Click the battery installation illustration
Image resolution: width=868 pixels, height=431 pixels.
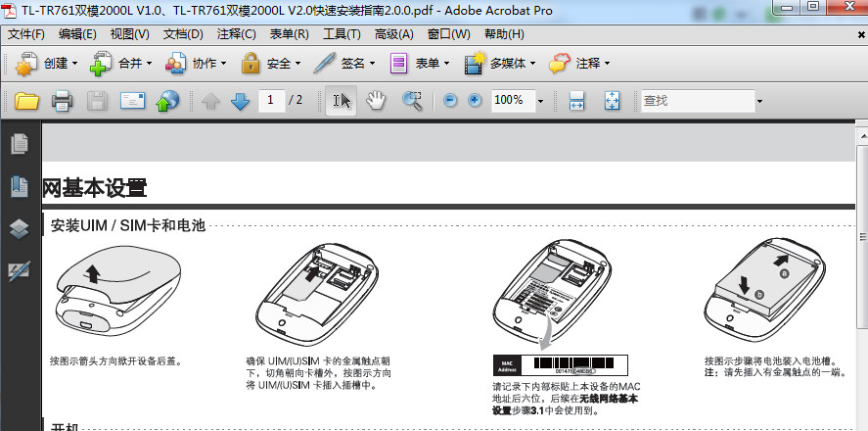tap(764, 290)
